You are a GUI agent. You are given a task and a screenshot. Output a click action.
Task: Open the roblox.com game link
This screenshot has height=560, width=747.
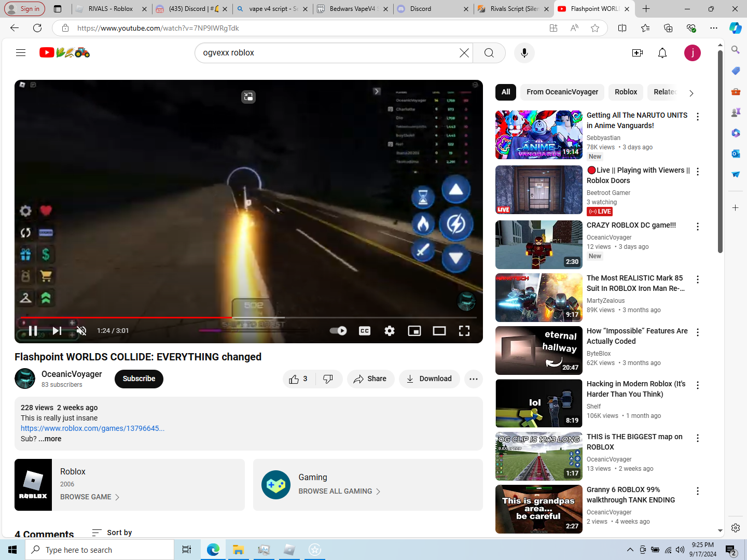[92, 428]
